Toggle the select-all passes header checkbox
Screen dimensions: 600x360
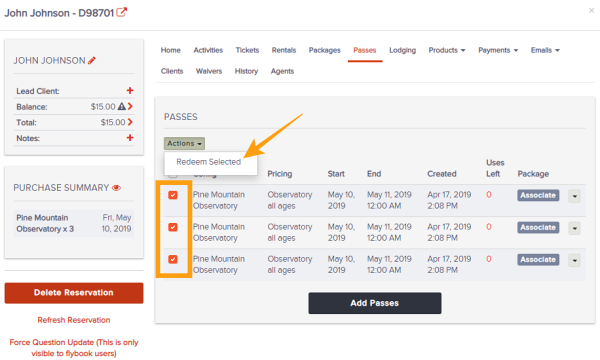(173, 176)
